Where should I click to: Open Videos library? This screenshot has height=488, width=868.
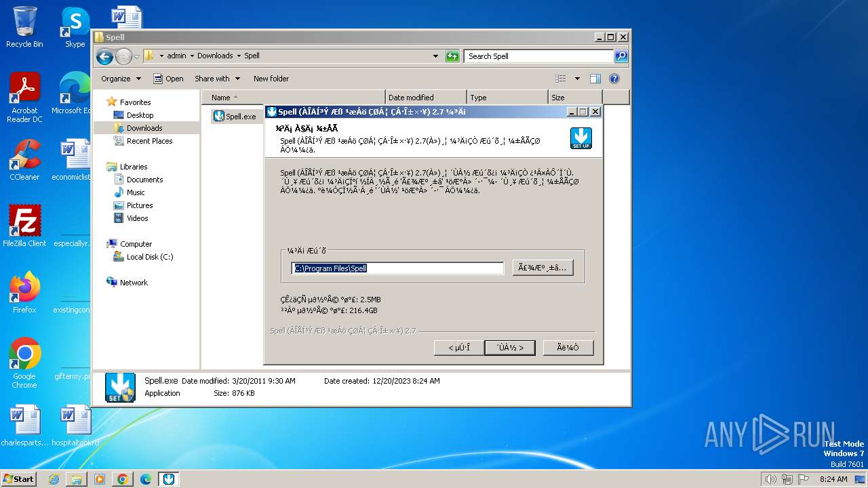[137, 218]
